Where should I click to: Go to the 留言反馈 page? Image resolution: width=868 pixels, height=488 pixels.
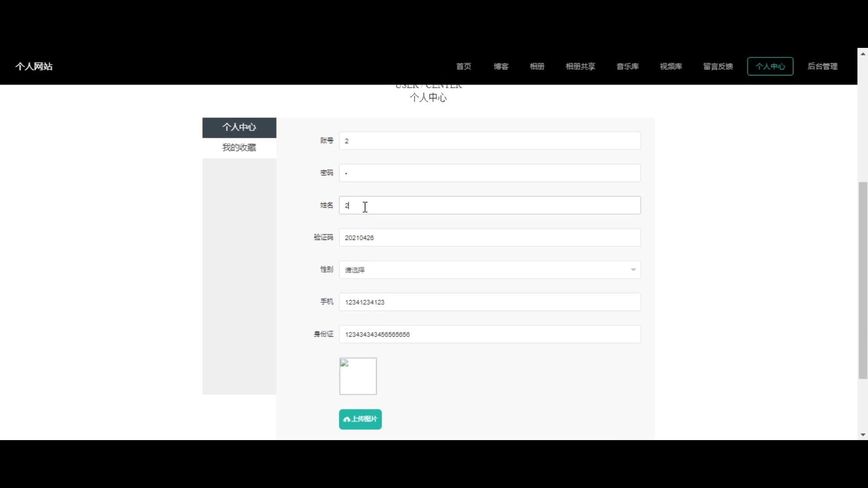(x=718, y=66)
